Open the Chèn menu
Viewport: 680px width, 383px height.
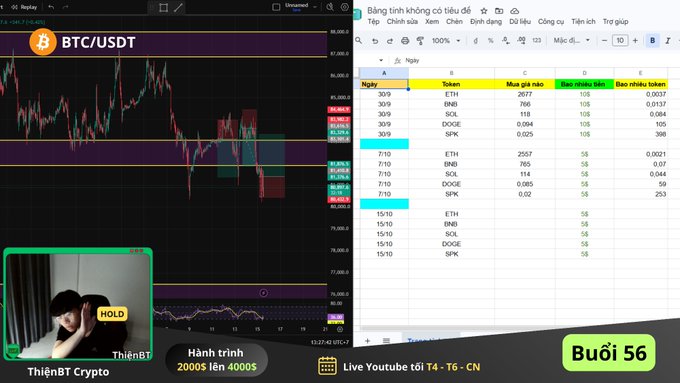(x=454, y=21)
